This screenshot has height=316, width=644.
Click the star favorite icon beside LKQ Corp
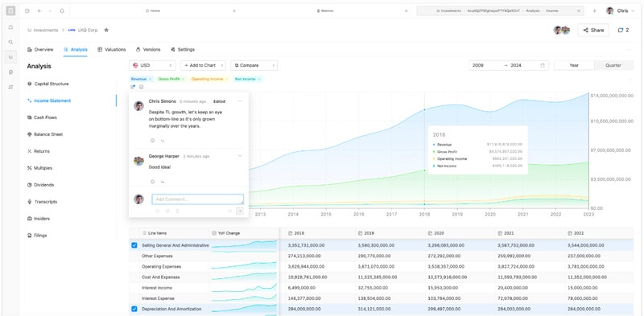coord(106,30)
